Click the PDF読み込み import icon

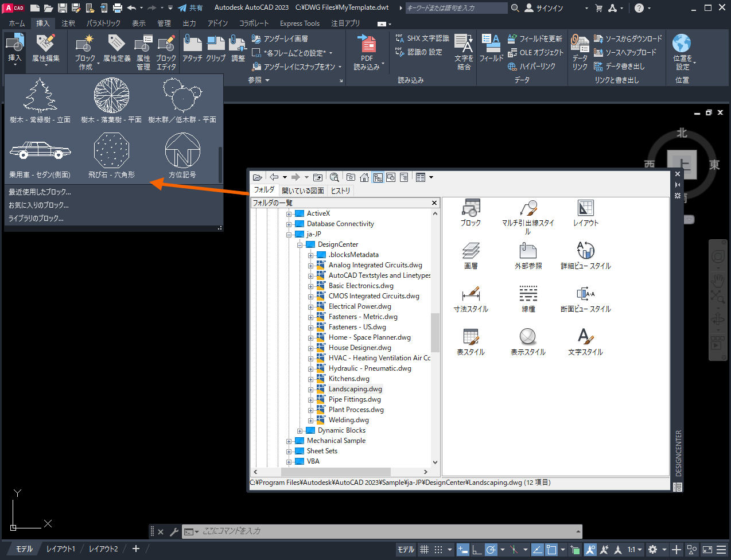(367, 43)
